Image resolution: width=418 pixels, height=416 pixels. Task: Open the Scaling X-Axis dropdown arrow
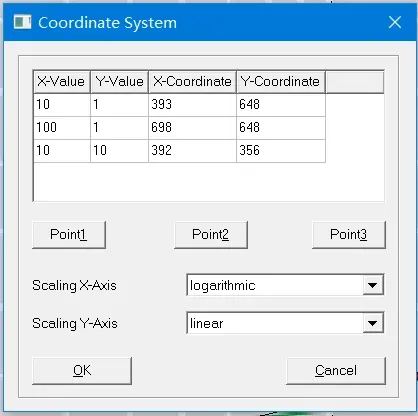373,285
